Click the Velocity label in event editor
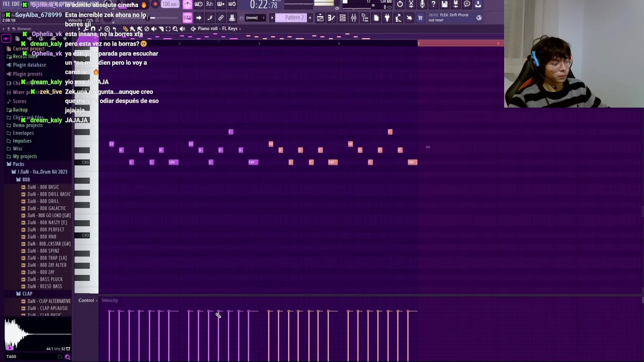The image size is (644, 362). point(110,300)
